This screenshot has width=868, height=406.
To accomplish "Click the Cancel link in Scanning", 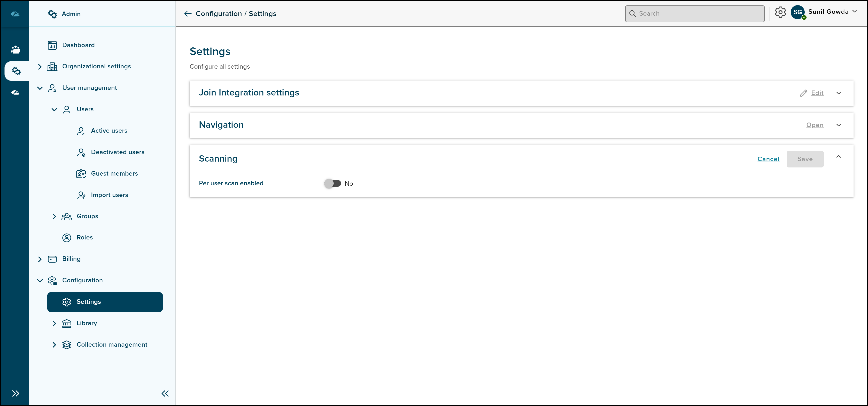I will pos(768,159).
